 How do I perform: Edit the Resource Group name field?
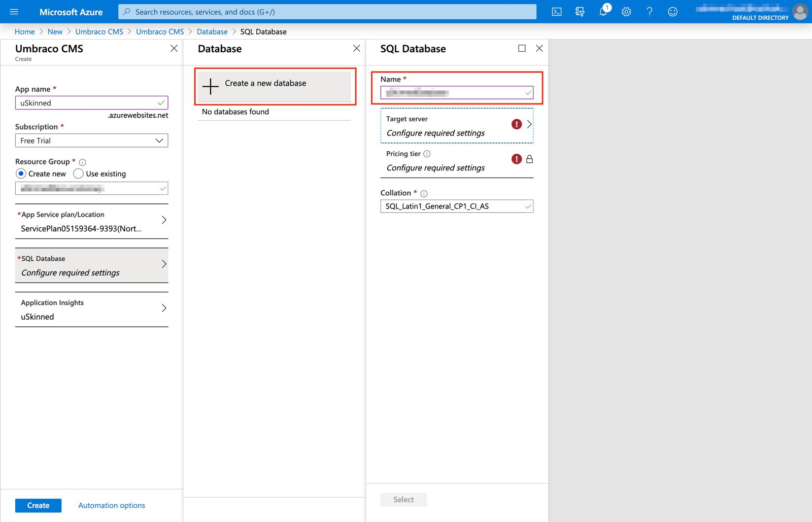pyautogui.click(x=91, y=189)
